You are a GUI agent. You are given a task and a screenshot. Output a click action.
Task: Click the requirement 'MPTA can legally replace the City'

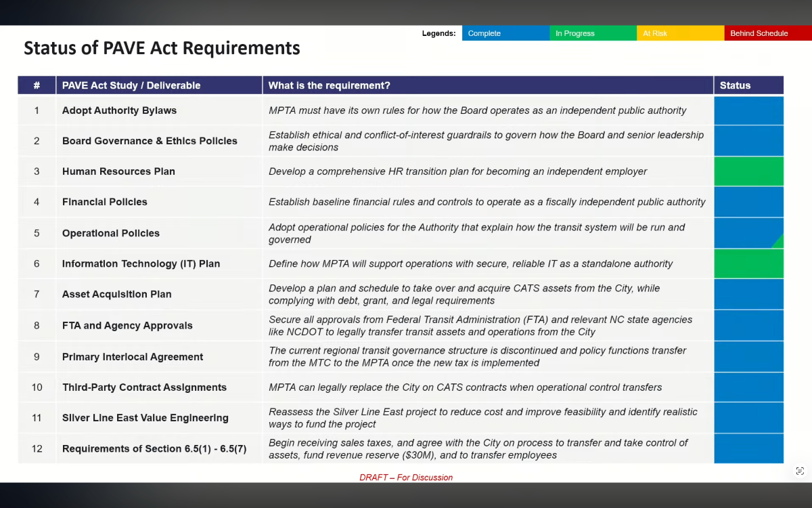465,387
